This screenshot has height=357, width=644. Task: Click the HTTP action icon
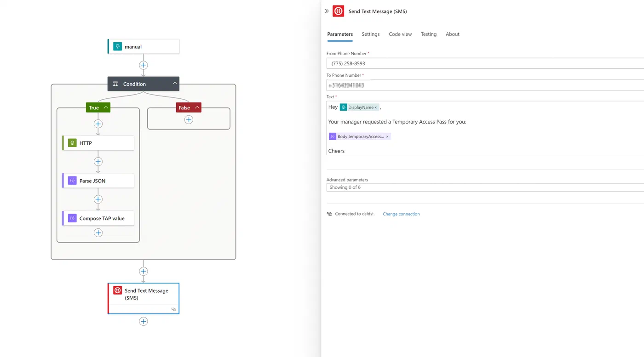point(72,143)
